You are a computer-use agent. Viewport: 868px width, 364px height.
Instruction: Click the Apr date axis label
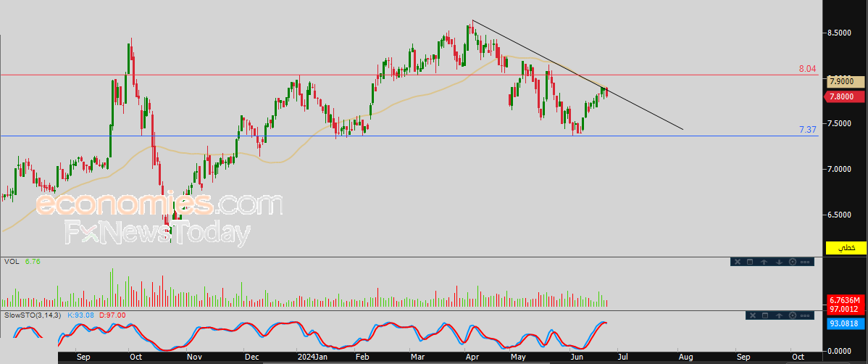[472, 356]
